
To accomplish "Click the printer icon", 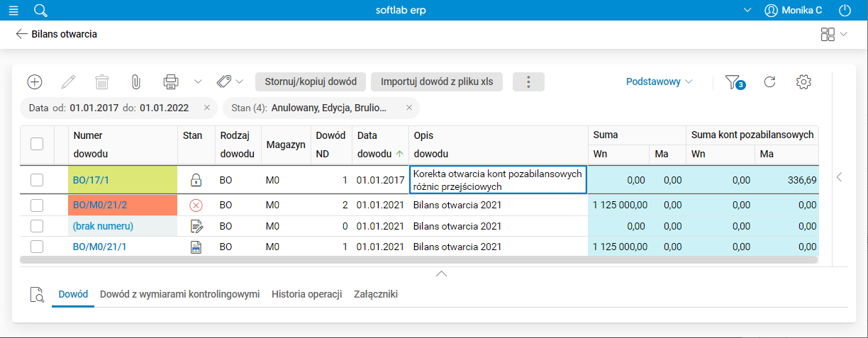I will tap(171, 81).
